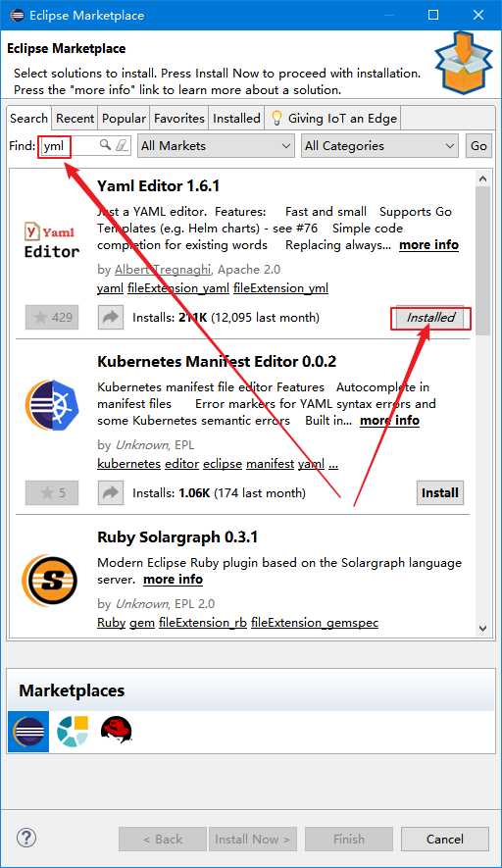Click the Eclipse icon in title bar
Image resolution: width=502 pixels, height=868 pixels.
[x=17, y=15]
